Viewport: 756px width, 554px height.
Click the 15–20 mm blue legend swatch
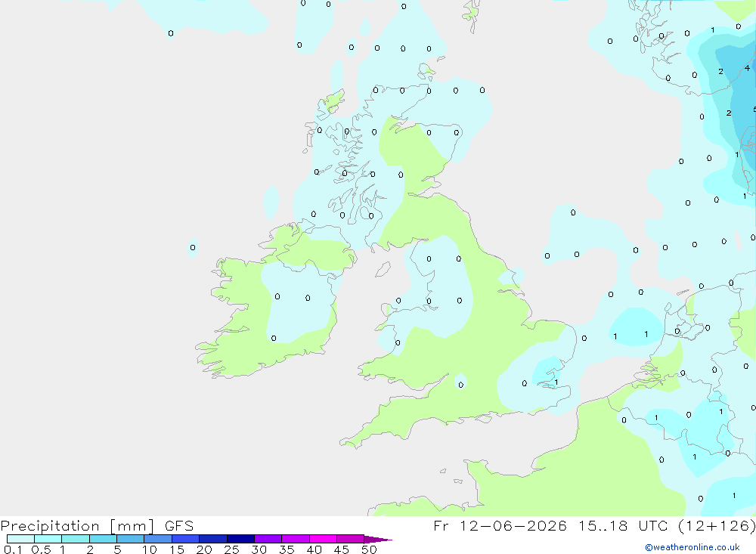coord(186,539)
